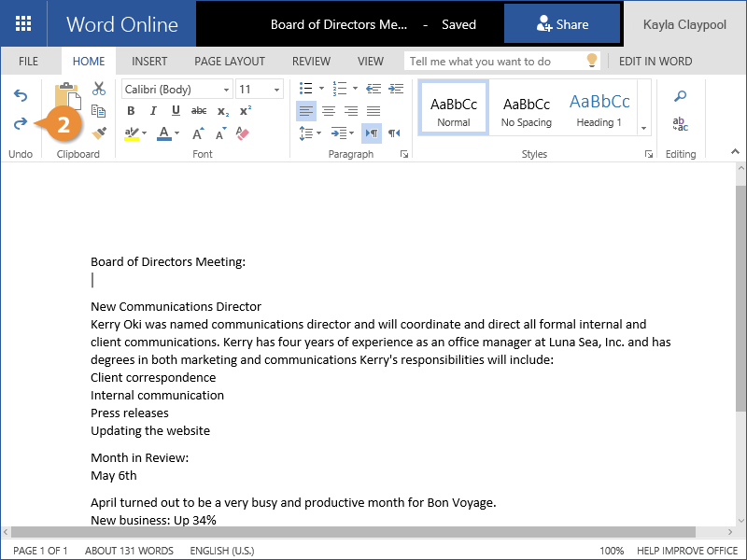The width and height of the screenshot is (747, 560).
Task: Open the font size 11 dropdown
Action: [x=260, y=90]
